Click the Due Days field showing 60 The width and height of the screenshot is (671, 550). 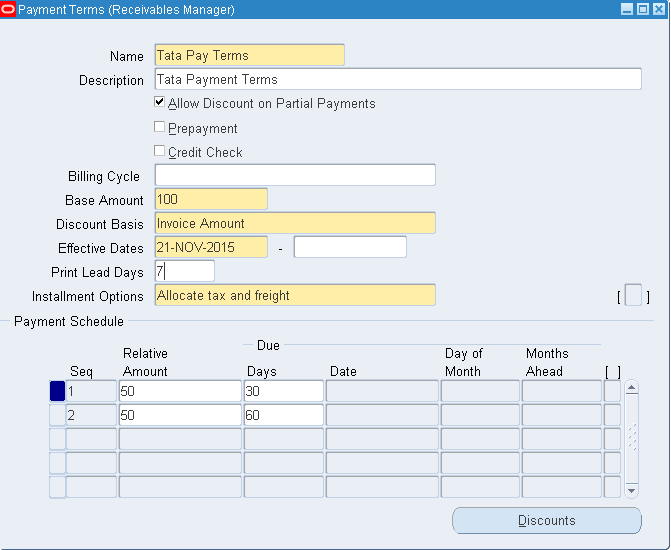point(283,415)
